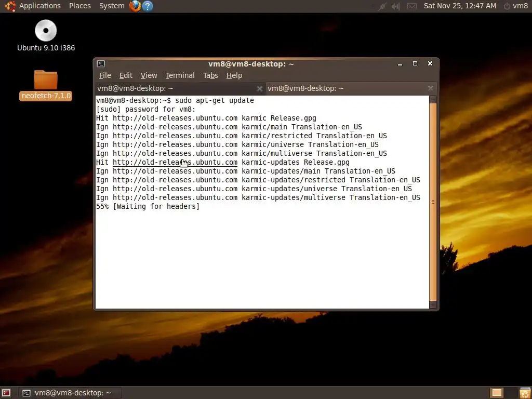Open the terminal Tabs menu

[210, 75]
